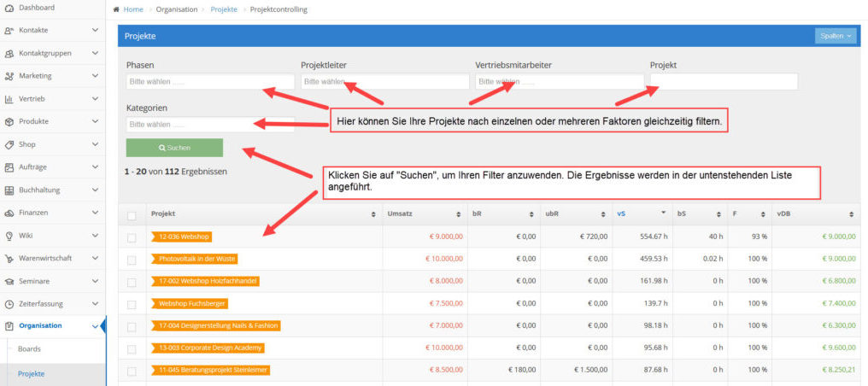Image resolution: width=868 pixels, height=386 pixels.
Task: Open Boards under Organisation
Action: tap(29, 349)
